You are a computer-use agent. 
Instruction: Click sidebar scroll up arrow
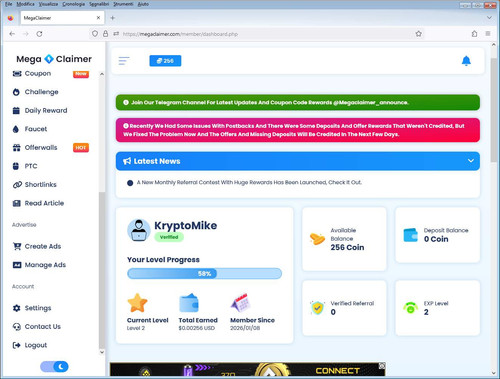102,74
